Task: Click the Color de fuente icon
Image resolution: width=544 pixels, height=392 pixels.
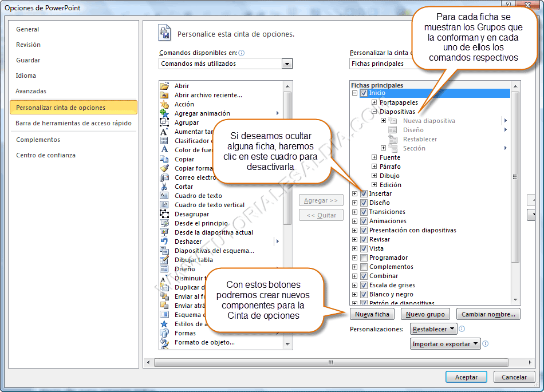Action: pos(164,150)
